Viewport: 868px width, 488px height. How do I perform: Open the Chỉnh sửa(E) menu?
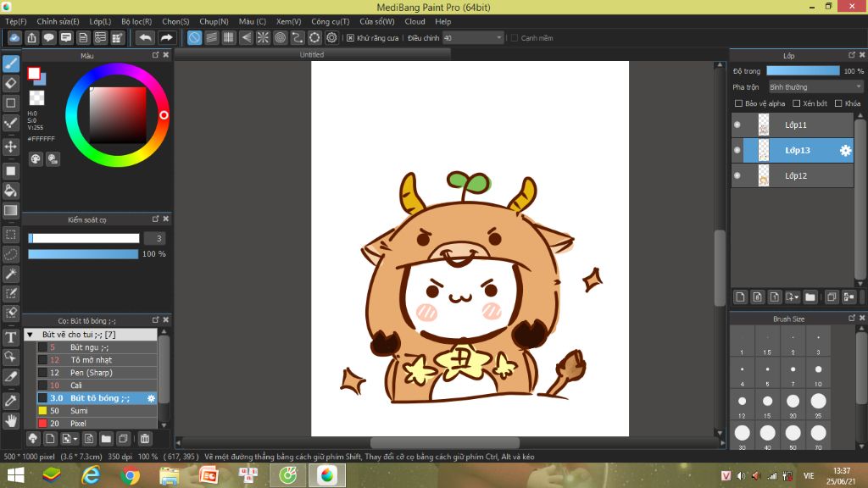(58, 21)
